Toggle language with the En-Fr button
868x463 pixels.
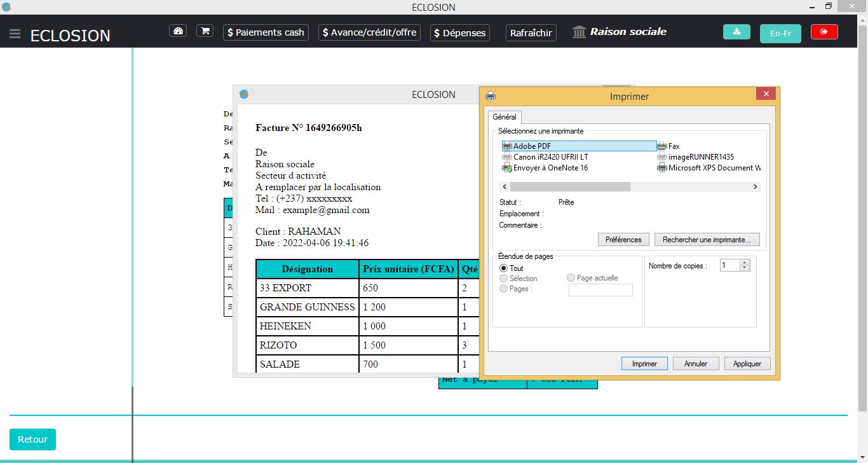coord(780,34)
